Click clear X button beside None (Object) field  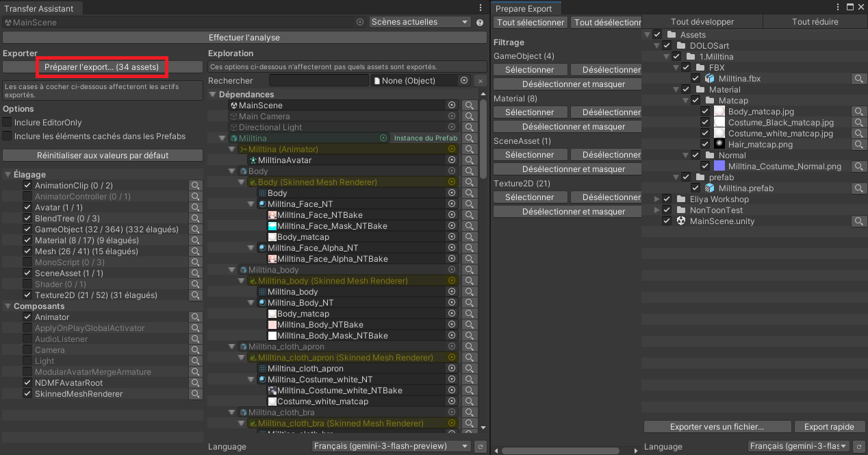pyautogui.click(x=480, y=81)
